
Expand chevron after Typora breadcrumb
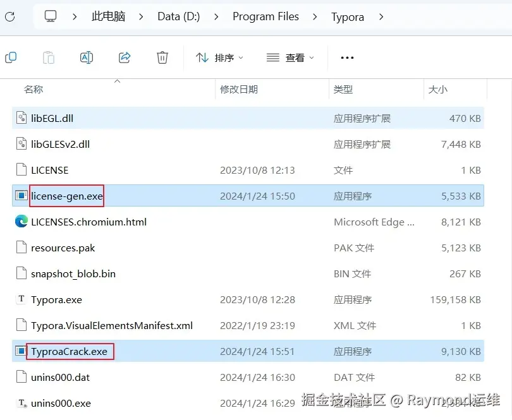(x=381, y=16)
